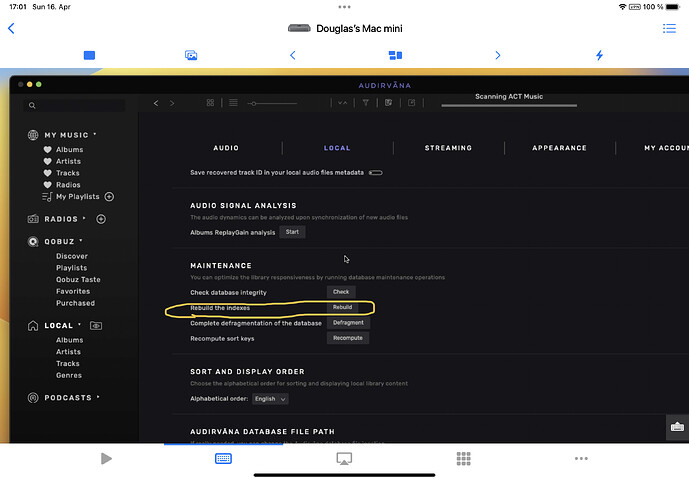
Task: Add a new playlist with plus icon
Action: 109,197
